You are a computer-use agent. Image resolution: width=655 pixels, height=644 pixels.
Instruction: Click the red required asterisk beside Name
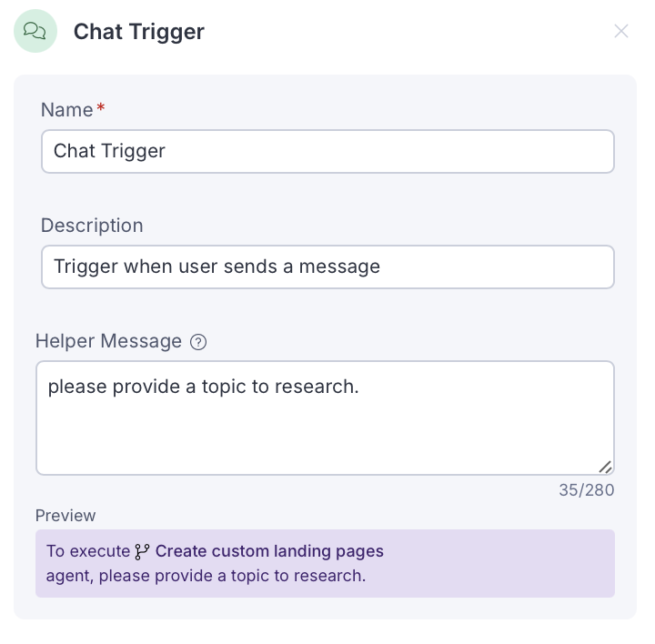pyautogui.click(x=101, y=109)
